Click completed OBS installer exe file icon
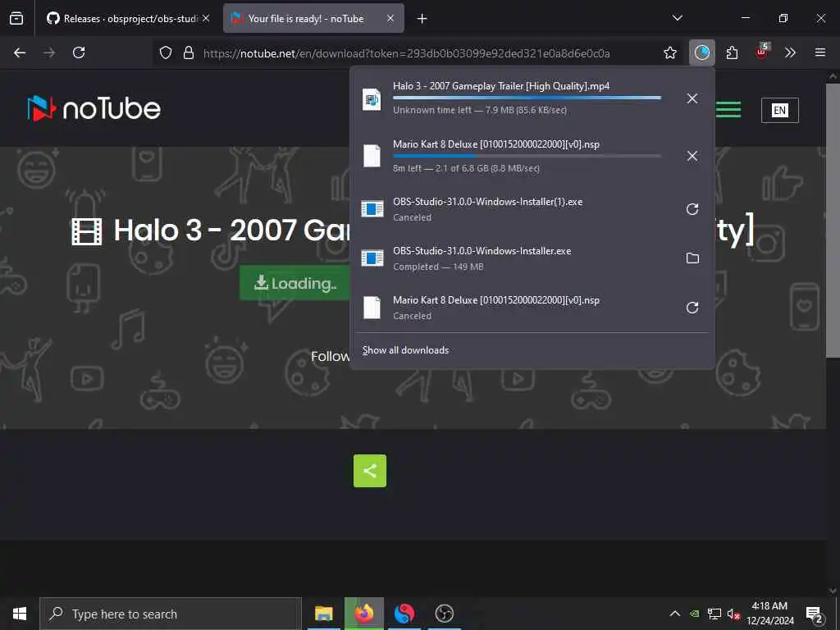 (372, 258)
